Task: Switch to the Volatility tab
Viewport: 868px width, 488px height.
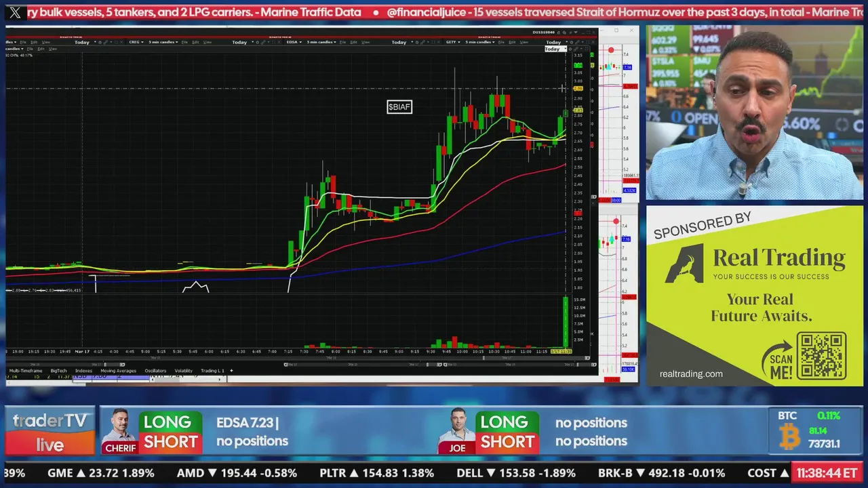Action: [184, 371]
